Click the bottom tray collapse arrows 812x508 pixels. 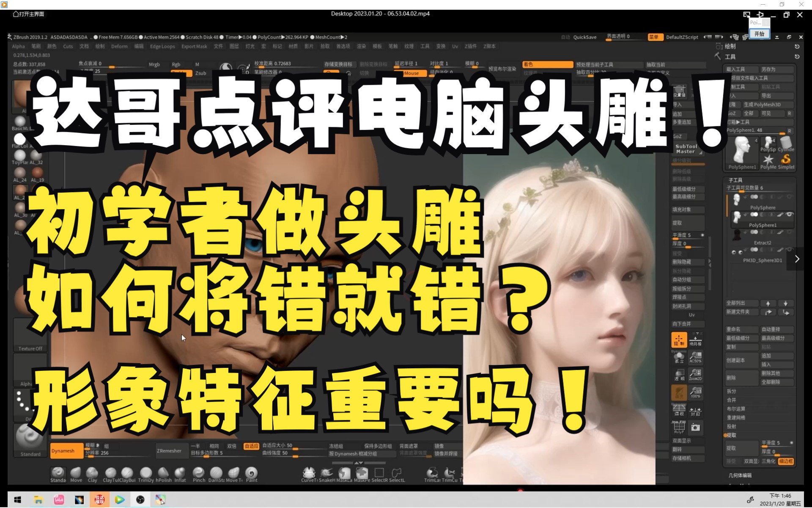(359, 463)
